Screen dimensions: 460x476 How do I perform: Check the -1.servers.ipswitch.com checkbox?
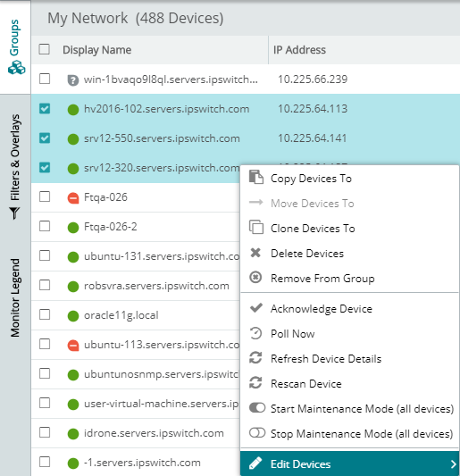coord(45,462)
